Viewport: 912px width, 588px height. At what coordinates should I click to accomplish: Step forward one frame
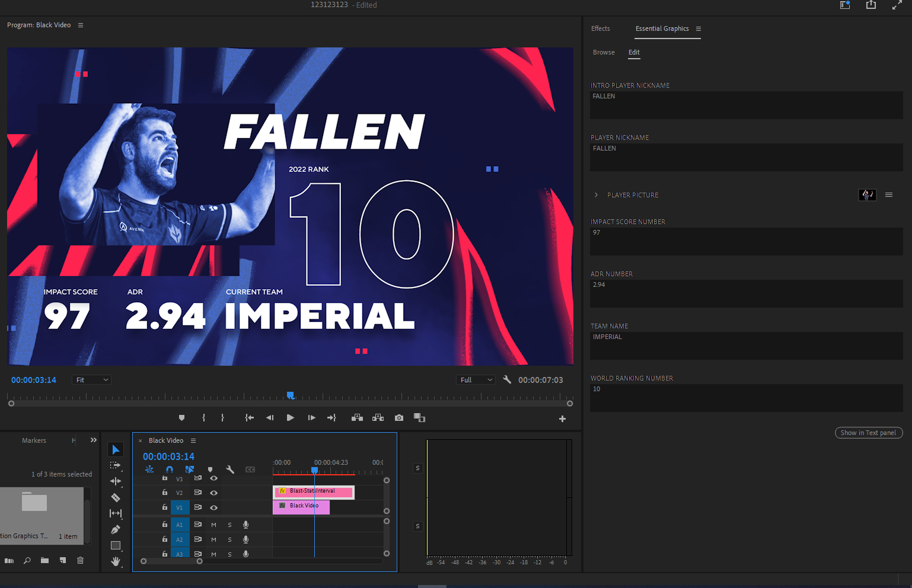[x=311, y=418]
